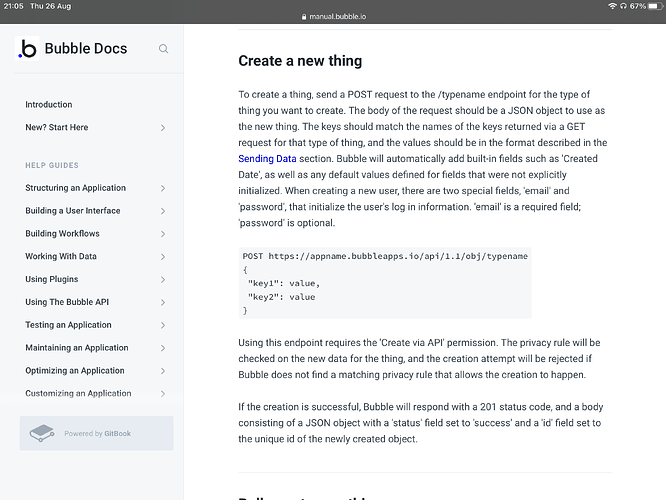Expand Building a User Interface chevron
The width and height of the screenshot is (666, 500).
163,211
